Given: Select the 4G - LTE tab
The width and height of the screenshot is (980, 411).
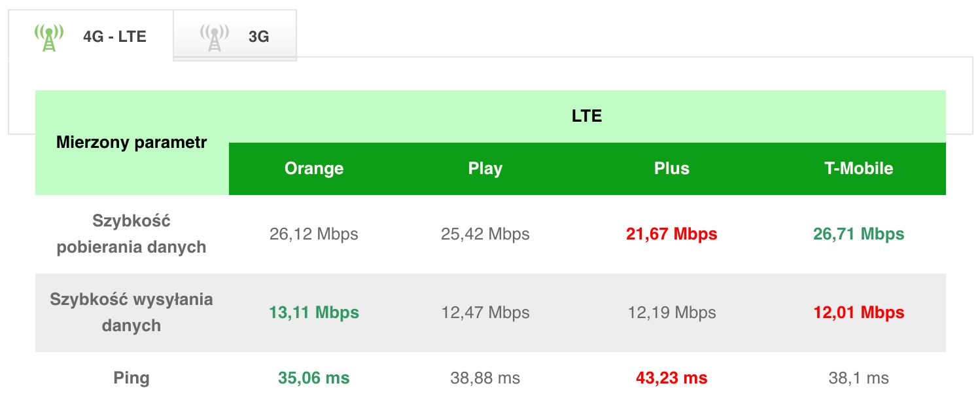Looking at the screenshot, I should 91,35.
